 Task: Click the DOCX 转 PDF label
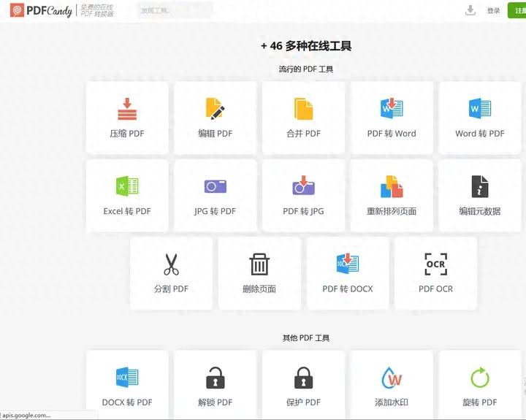(127, 402)
